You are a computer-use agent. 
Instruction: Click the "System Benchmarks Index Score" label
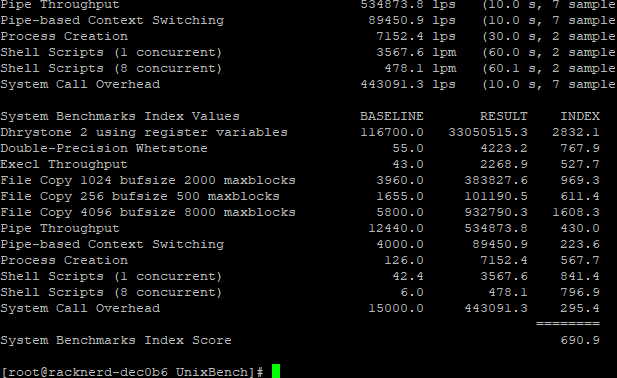pos(116,340)
